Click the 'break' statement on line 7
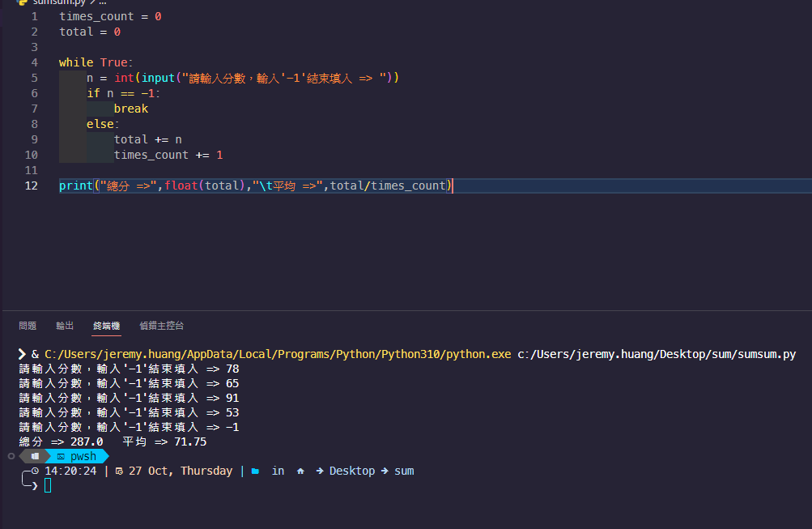812x529 pixels. point(131,109)
